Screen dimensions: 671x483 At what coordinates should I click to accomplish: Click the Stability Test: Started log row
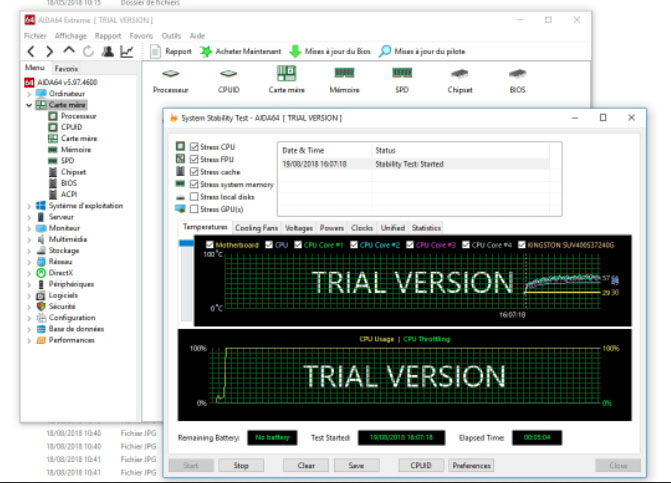(413, 164)
